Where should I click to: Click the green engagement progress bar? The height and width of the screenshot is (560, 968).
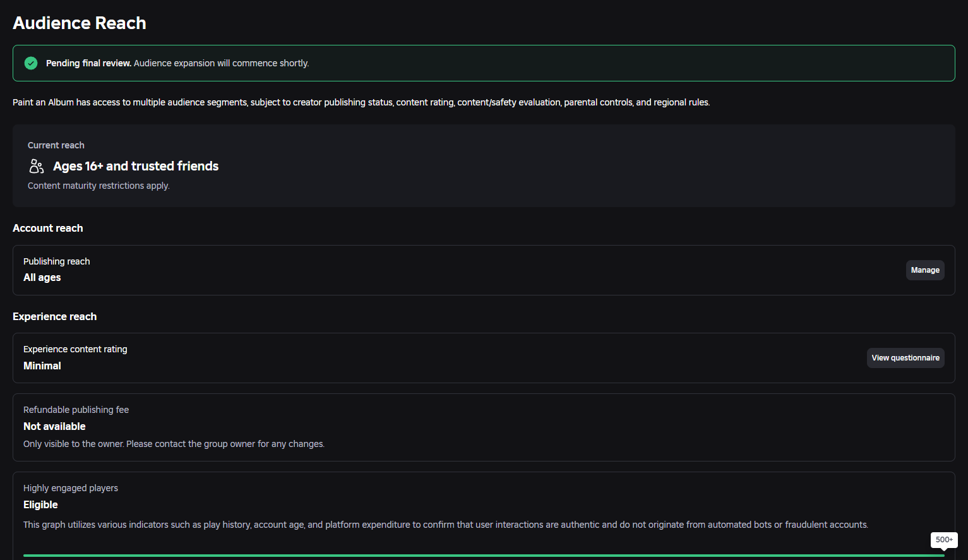point(484,556)
